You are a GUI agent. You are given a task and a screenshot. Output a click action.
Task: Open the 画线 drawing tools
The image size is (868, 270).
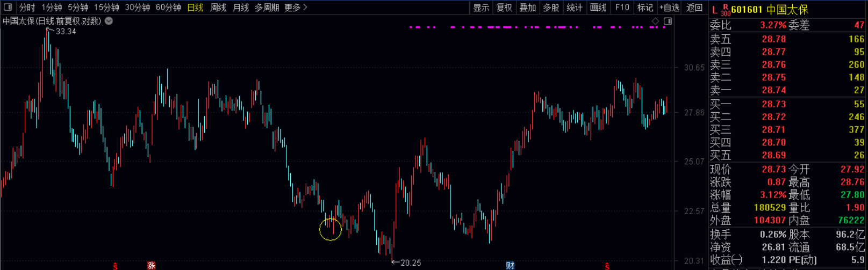click(x=598, y=8)
